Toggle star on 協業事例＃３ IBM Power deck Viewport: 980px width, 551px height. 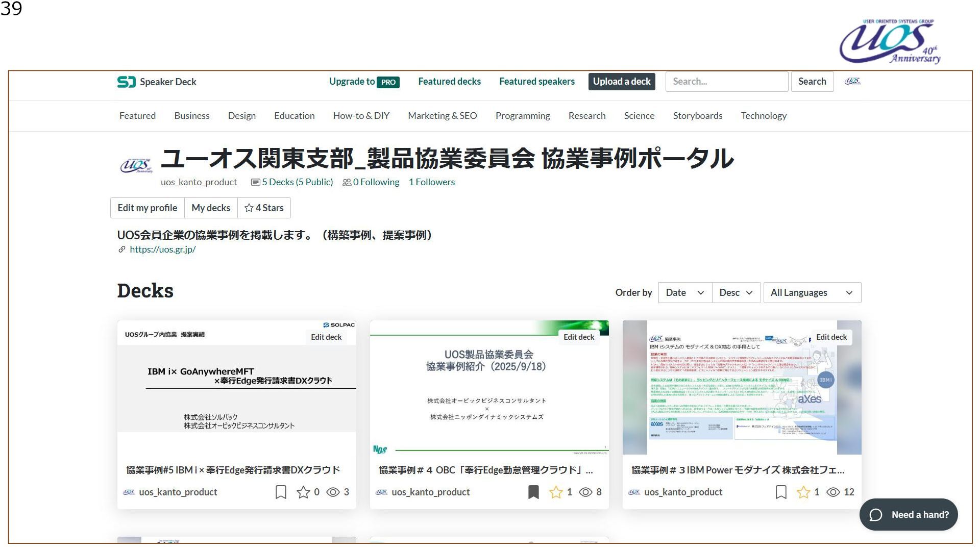(803, 492)
